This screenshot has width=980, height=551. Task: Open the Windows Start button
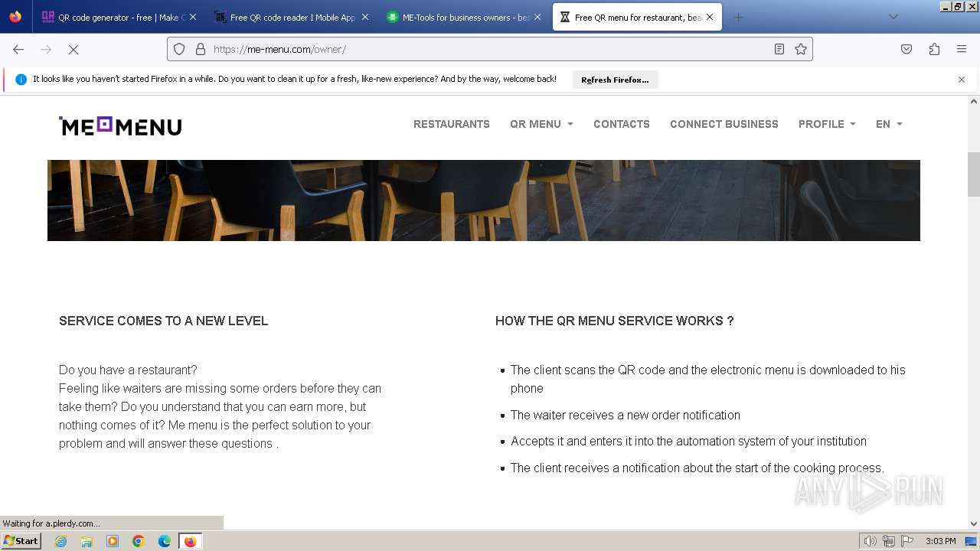21,540
